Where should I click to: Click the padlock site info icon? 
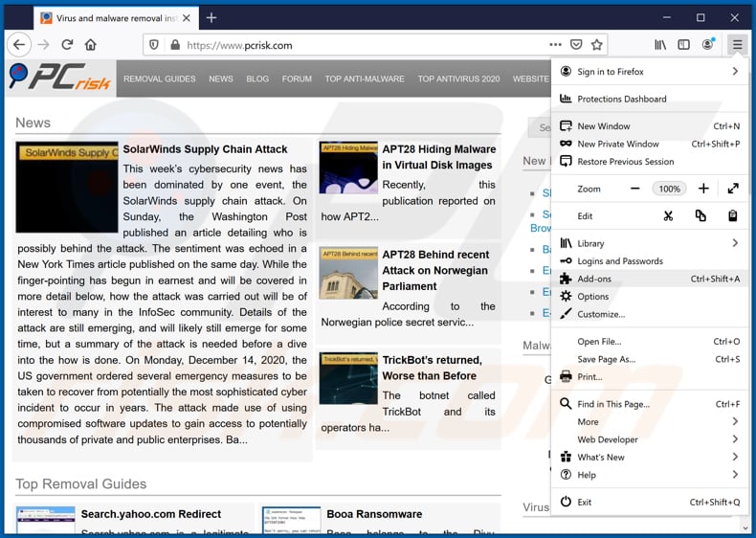pyautogui.click(x=175, y=45)
